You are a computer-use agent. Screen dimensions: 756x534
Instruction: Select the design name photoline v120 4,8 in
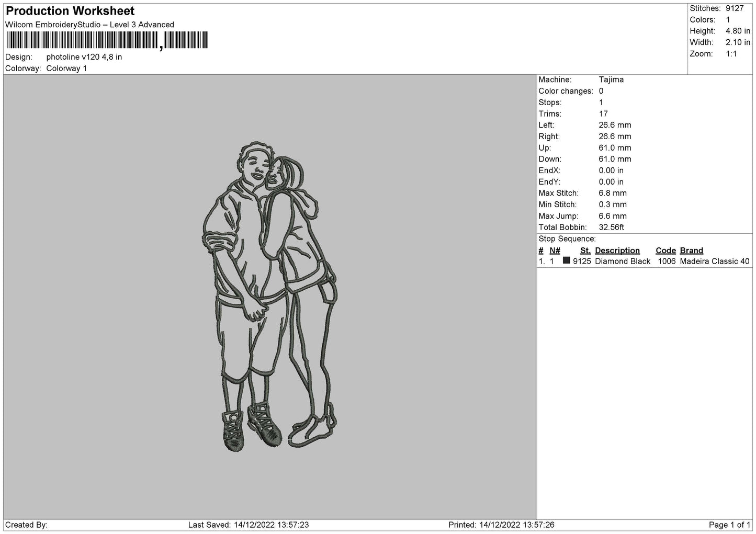[x=84, y=57]
